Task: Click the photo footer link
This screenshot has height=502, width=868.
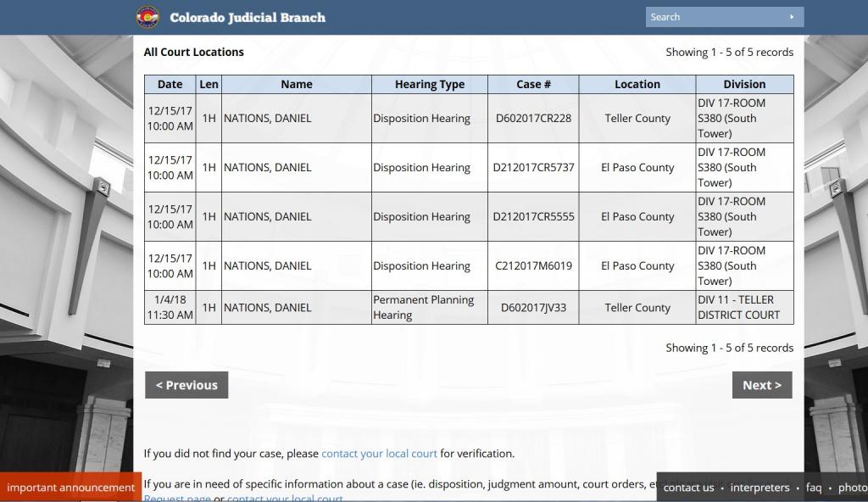Action: (x=852, y=488)
